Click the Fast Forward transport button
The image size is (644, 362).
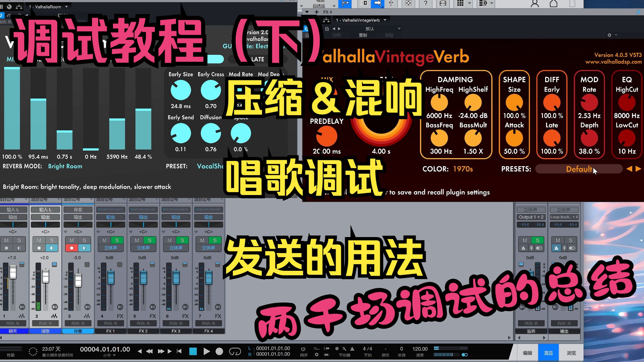[x=161, y=351]
